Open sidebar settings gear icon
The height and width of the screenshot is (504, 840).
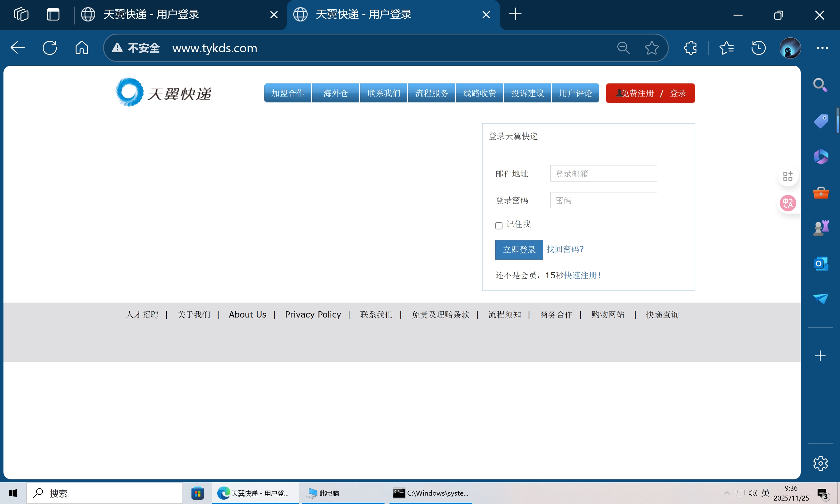coord(820,463)
